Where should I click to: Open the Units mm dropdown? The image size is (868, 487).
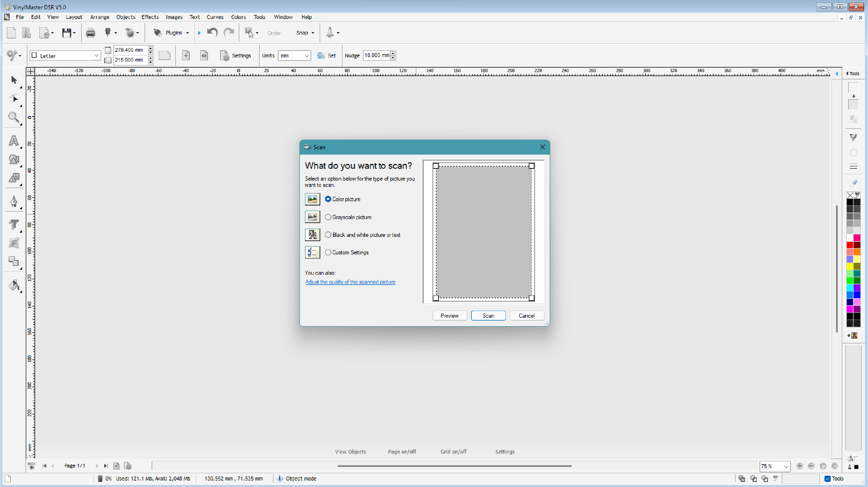307,55
